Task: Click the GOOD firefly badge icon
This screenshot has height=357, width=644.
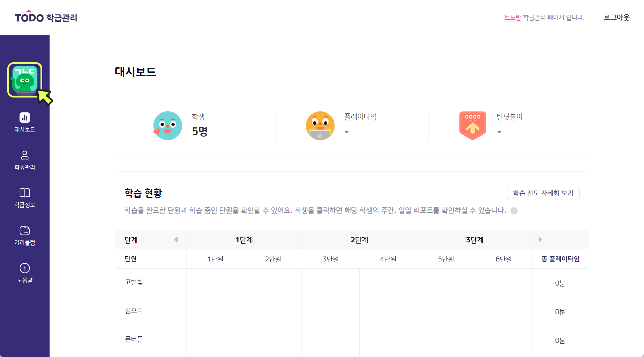Action: coord(473,126)
